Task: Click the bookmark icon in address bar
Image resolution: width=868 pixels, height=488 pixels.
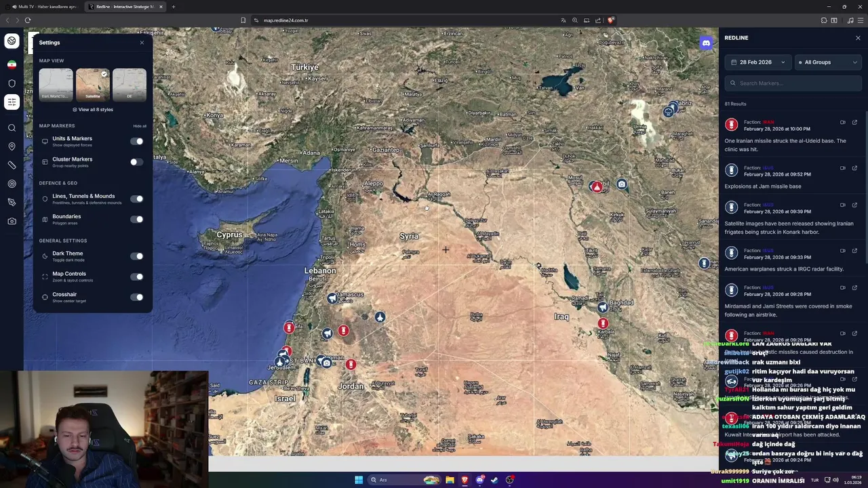Action: 243,20
